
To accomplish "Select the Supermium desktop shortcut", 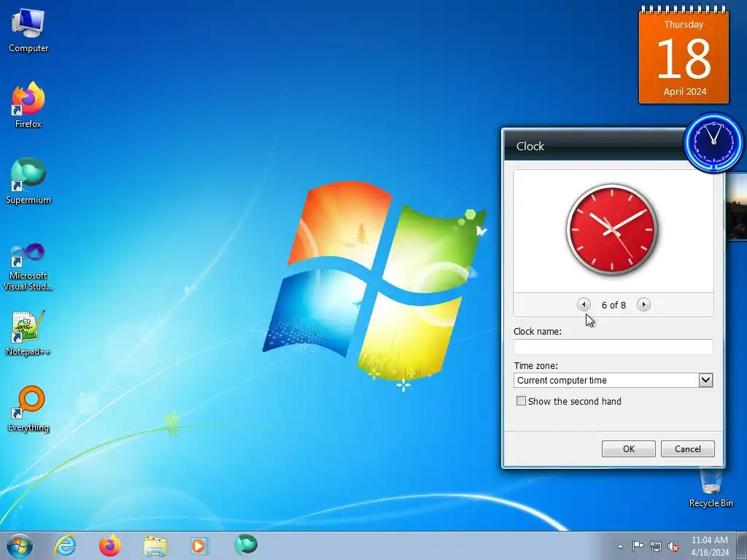I will 28,181.
